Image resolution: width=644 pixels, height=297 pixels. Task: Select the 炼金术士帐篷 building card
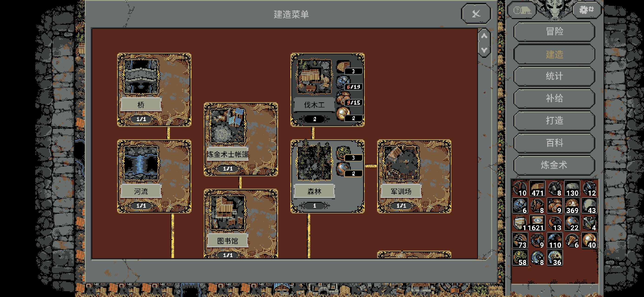click(241, 139)
